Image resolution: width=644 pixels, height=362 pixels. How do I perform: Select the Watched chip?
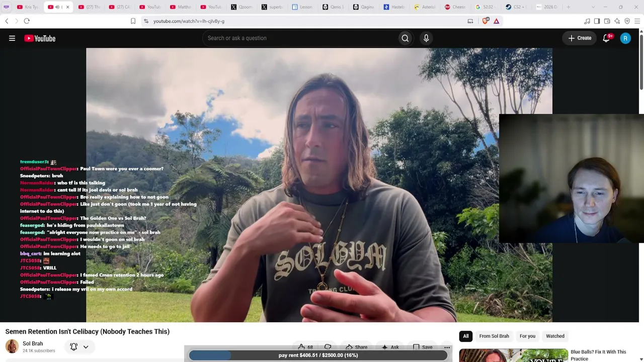coord(555,336)
